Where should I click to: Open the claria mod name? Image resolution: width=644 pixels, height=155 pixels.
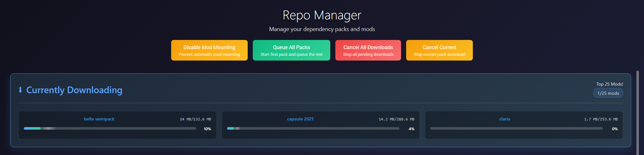click(504, 119)
